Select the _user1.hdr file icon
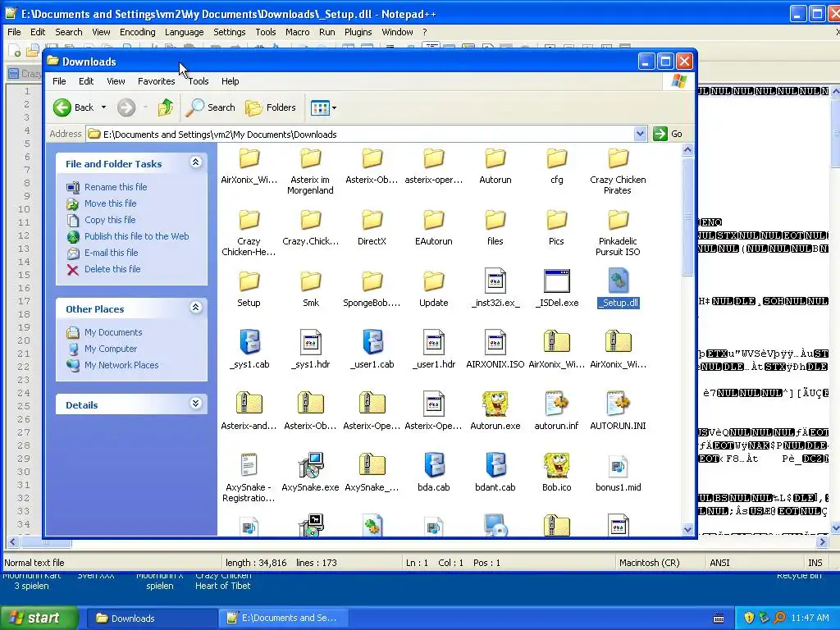840x630 pixels. (x=433, y=342)
